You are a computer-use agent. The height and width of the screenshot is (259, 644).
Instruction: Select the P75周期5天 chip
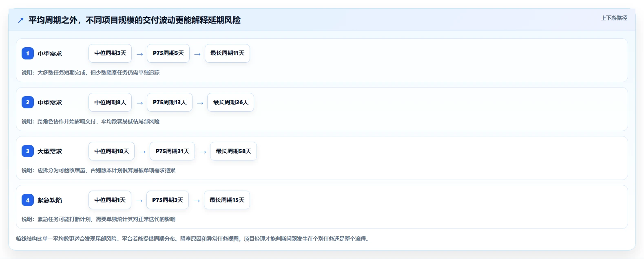pyautogui.click(x=168, y=53)
